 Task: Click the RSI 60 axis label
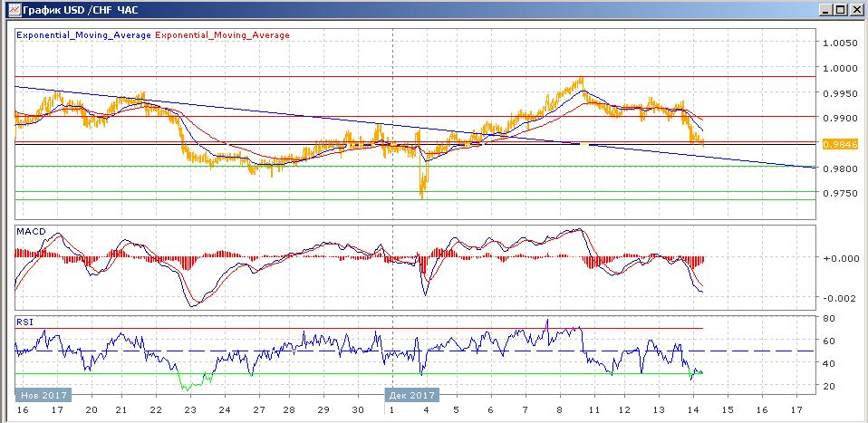click(x=829, y=341)
